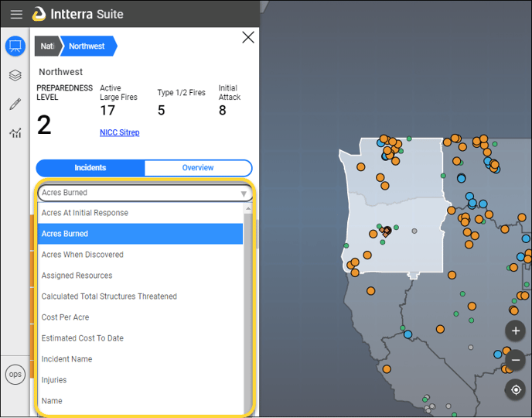532x418 pixels.
Task: Collapse the Acres Burned dropdown arrow
Action: (x=244, y=194)
